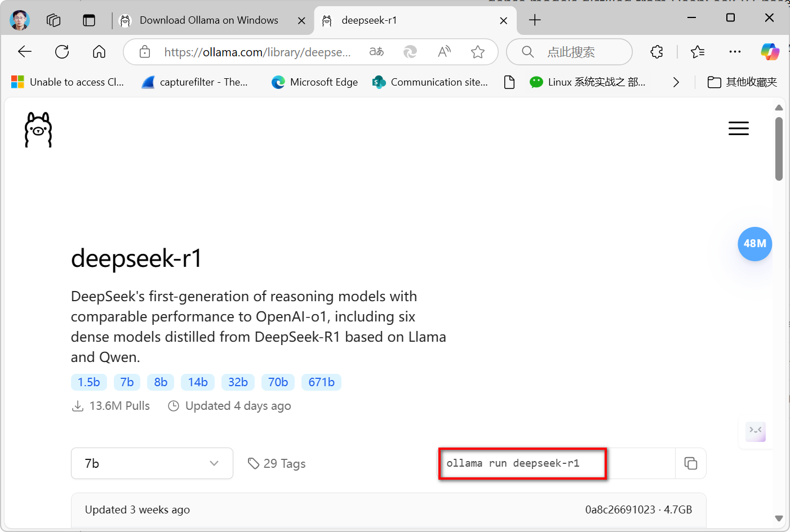The width and height of the screenshot is (790, 532).
Task: Toggle the vertical tabs actions button
Action: [x=89, y=20]
